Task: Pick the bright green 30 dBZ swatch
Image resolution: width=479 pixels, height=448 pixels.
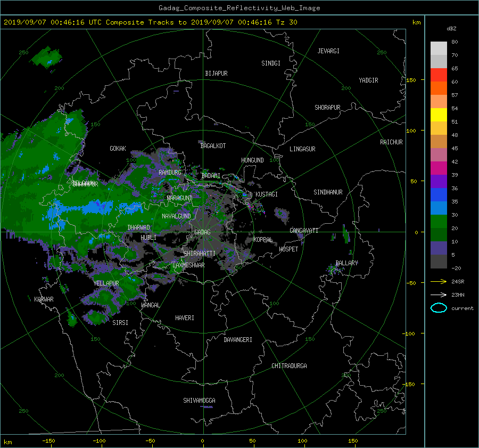Action: coord(439,222)
